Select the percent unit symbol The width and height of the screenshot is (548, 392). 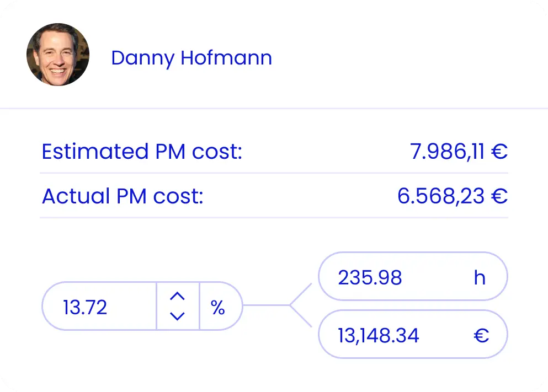click(218, 308)
